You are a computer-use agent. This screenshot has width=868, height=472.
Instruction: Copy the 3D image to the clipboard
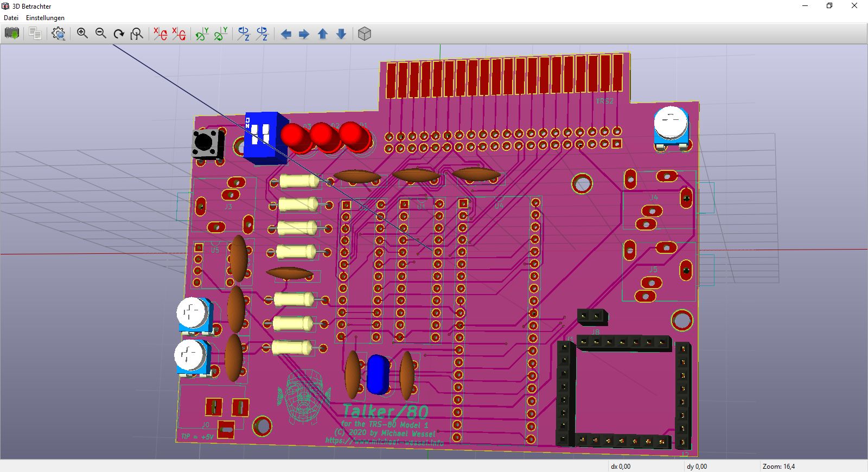tap(35, 34)
